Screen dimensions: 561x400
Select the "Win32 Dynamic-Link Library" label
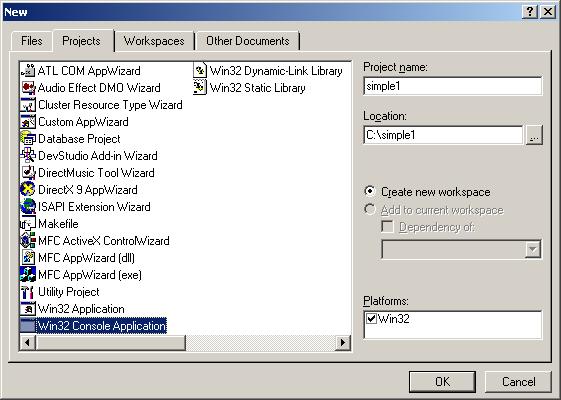tap(276, 71)
